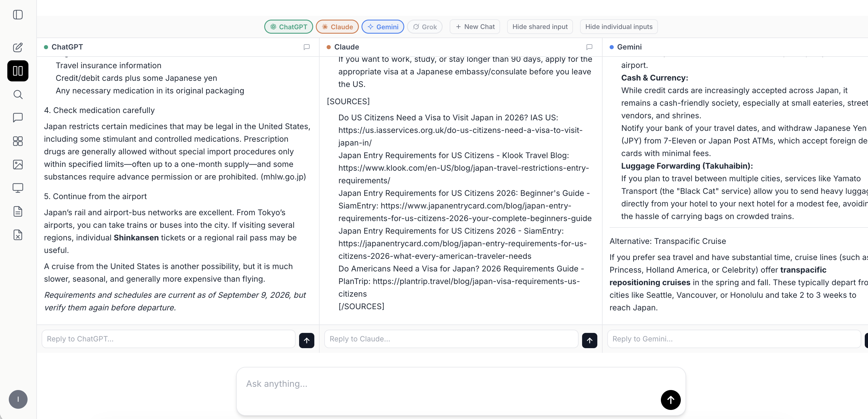The height and width of the screenshot is (419, 868).
Task: Click the comment icon in ChatGPT header
Action: 307,47
